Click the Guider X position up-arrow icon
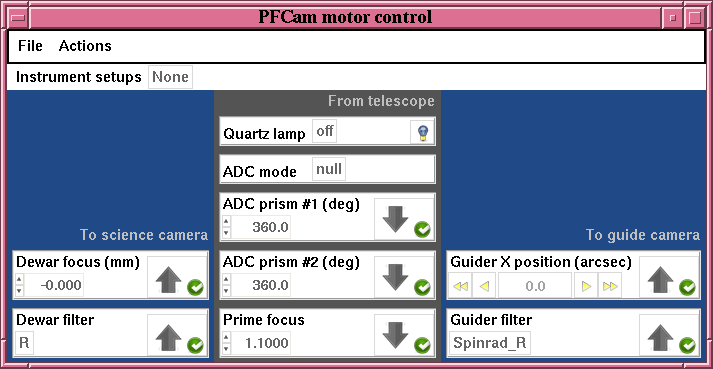 660,279
